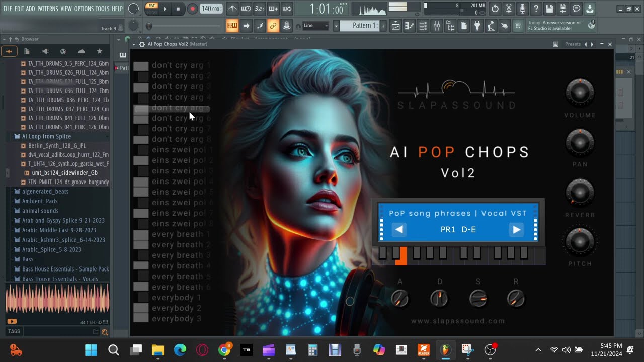
Task: Select the browser speaker plugins tab icon
Action: [45, 51]
